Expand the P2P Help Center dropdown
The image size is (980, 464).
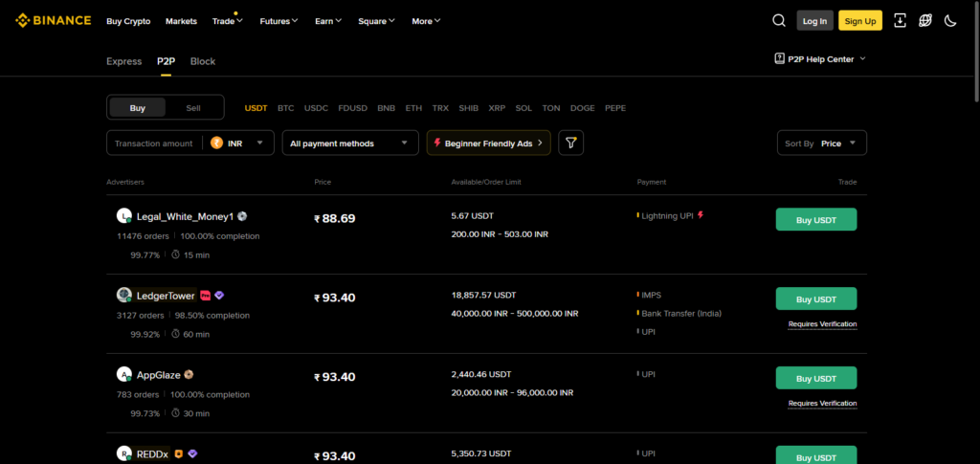(x=863, y=58)
